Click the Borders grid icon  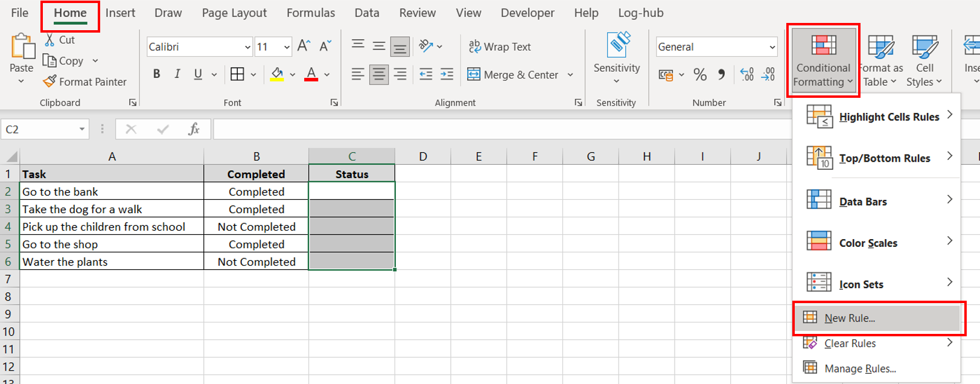(x=237, y=74)
